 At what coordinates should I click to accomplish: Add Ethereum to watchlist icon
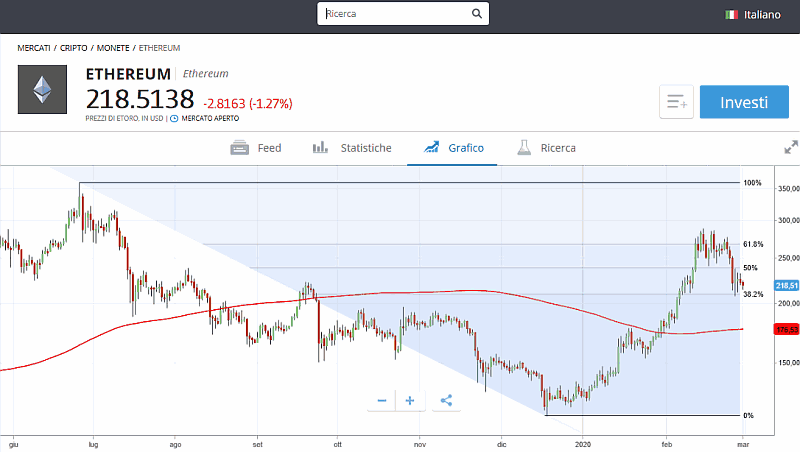tap(676, 102)
